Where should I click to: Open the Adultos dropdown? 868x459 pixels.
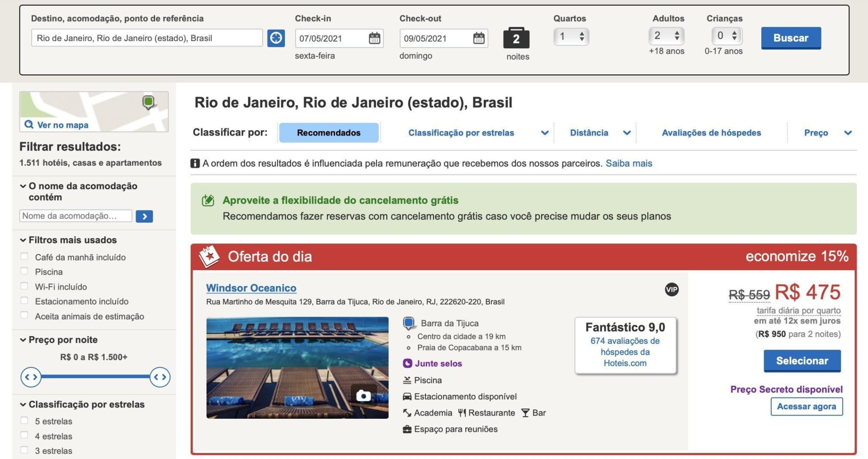666,36
